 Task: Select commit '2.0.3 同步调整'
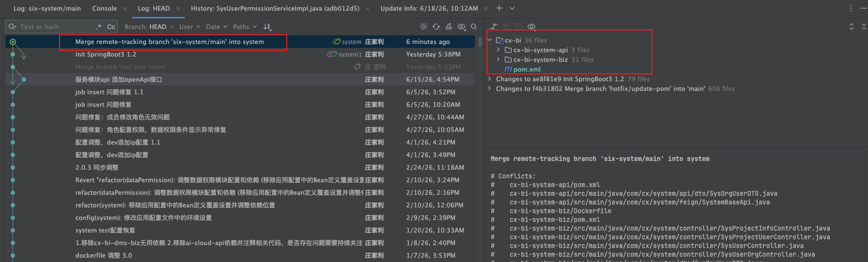click(x=97, y=168)
